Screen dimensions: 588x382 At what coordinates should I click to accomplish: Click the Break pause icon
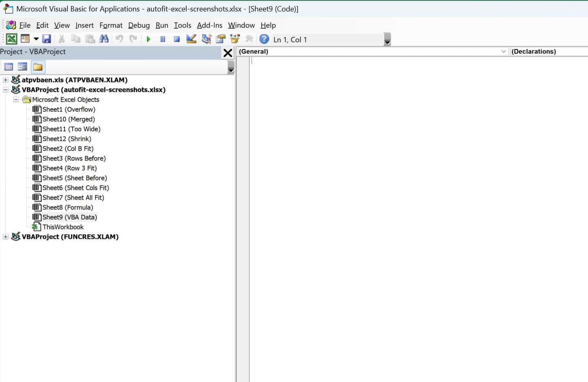click(x=163, y=39)
